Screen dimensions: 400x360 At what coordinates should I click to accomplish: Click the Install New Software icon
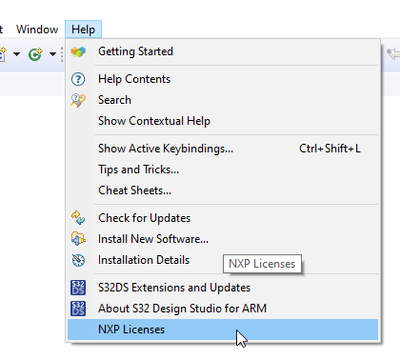(78, 239)
